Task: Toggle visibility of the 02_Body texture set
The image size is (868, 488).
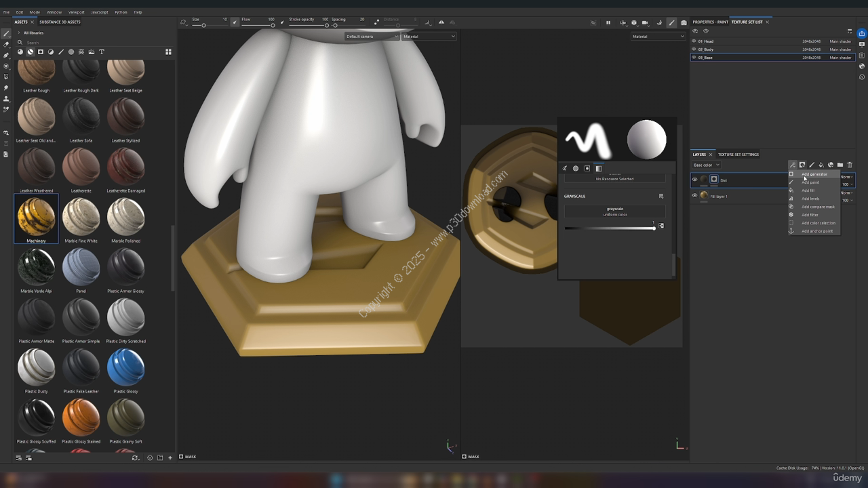Action: click(694, 49)
